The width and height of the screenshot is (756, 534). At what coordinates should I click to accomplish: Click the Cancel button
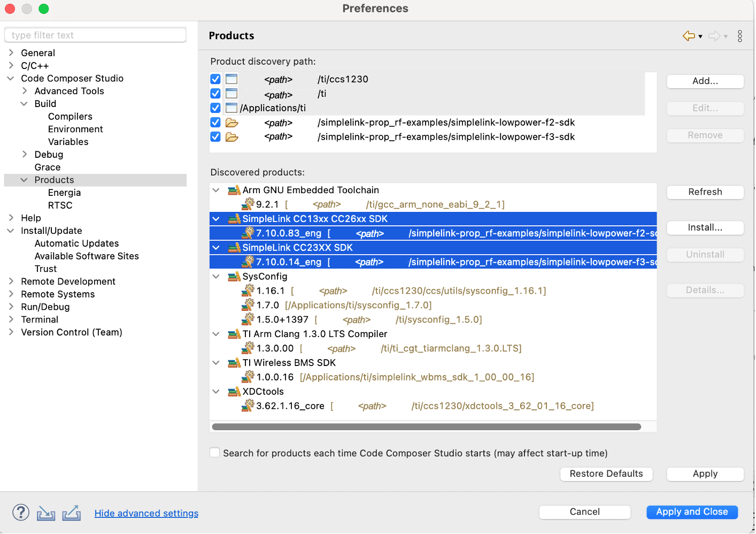tap(585, 512)
